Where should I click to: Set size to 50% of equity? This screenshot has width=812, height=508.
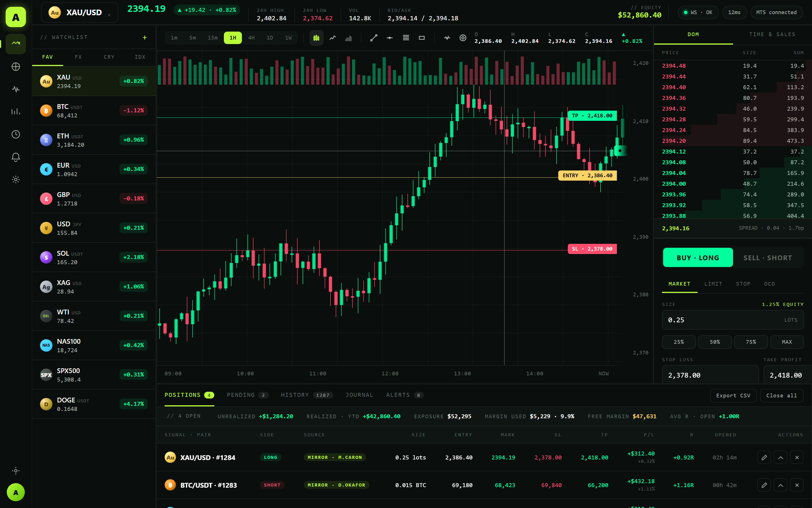[x=715, y=342]
